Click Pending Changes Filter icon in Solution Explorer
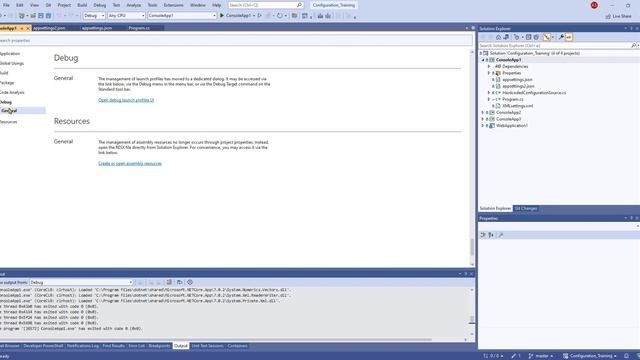This screenshot has height=360, width=640. coord(517,37)
